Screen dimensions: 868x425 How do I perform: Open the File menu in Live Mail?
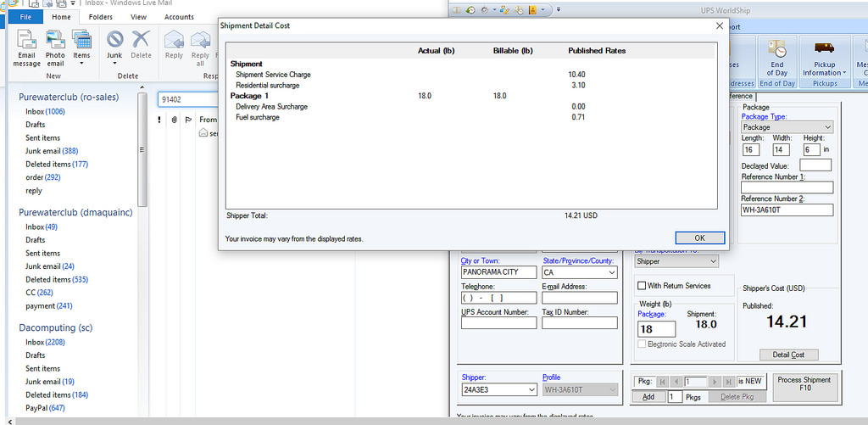click(25, 17)
